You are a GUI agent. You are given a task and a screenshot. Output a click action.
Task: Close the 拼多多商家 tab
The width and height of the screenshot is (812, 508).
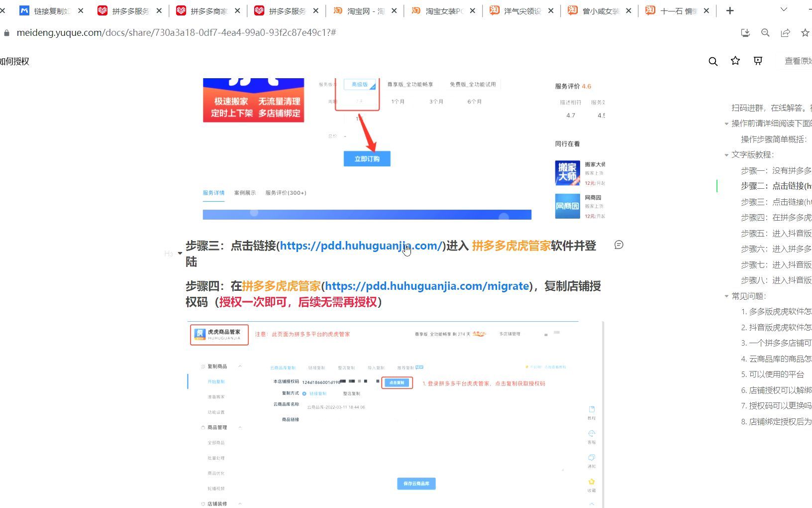(237, 10)
